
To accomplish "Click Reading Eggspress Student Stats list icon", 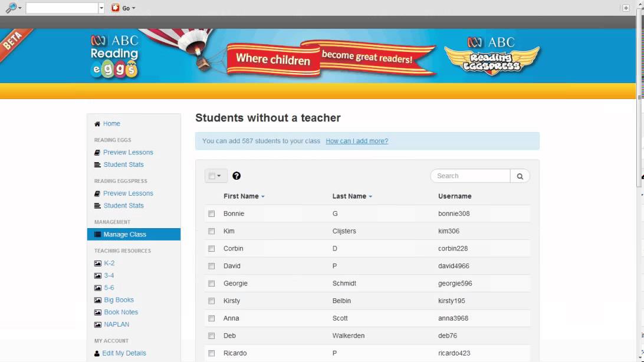I will tap(97, 206).
